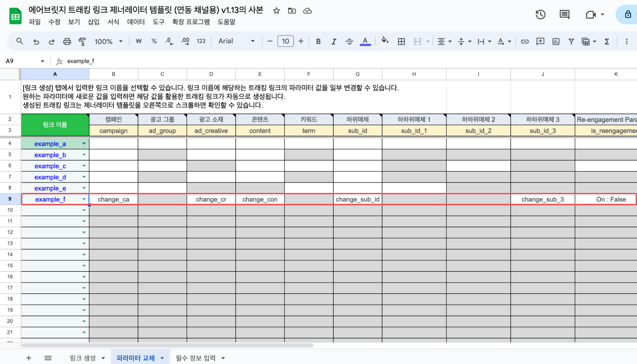Insert chart icon
Screen dimensions: 637x364
[556, 41]
